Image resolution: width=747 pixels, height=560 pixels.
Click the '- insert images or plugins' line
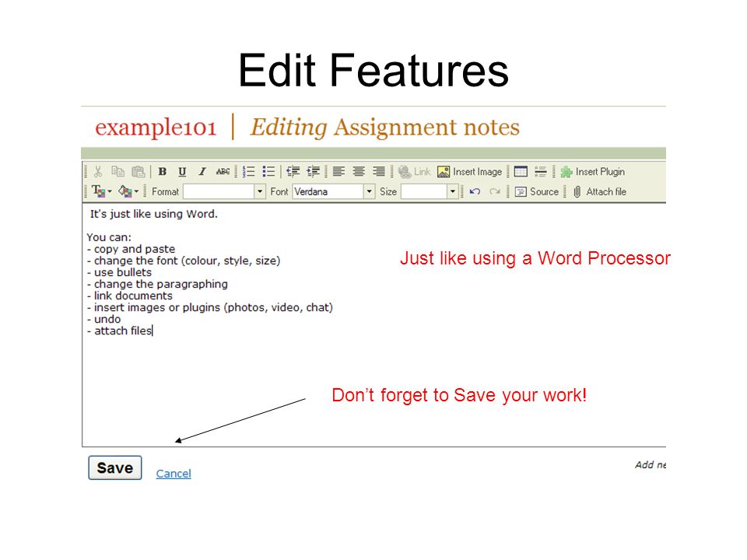pos(209,308)
